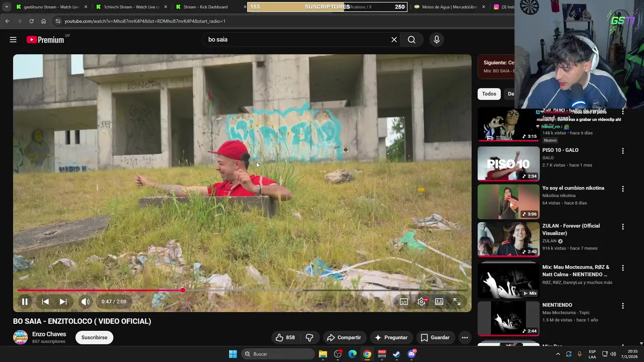Open OBS Studio taskbar icon
The width and height of the screenshot is (644, 362).
click(x=338, y=354)
